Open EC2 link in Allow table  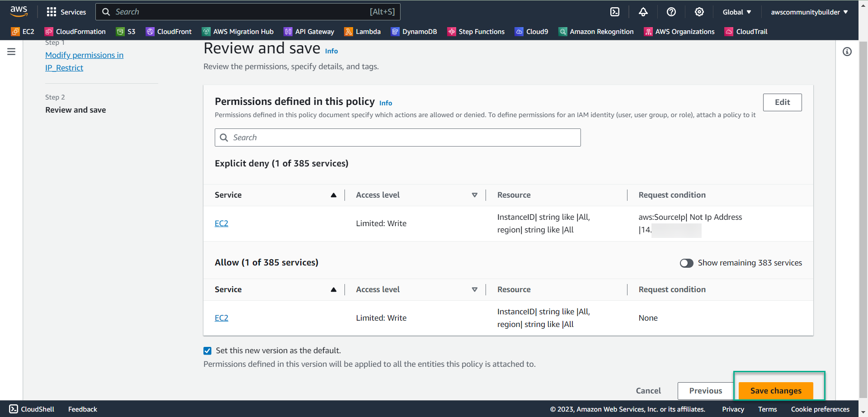coord(222,318)
